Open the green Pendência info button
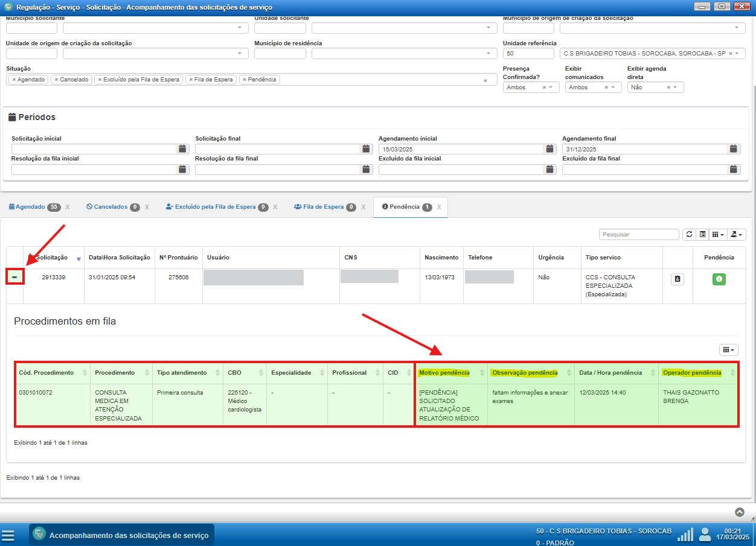Image resolution: width=756 pixels, height=546 pixels. point(719,279)
